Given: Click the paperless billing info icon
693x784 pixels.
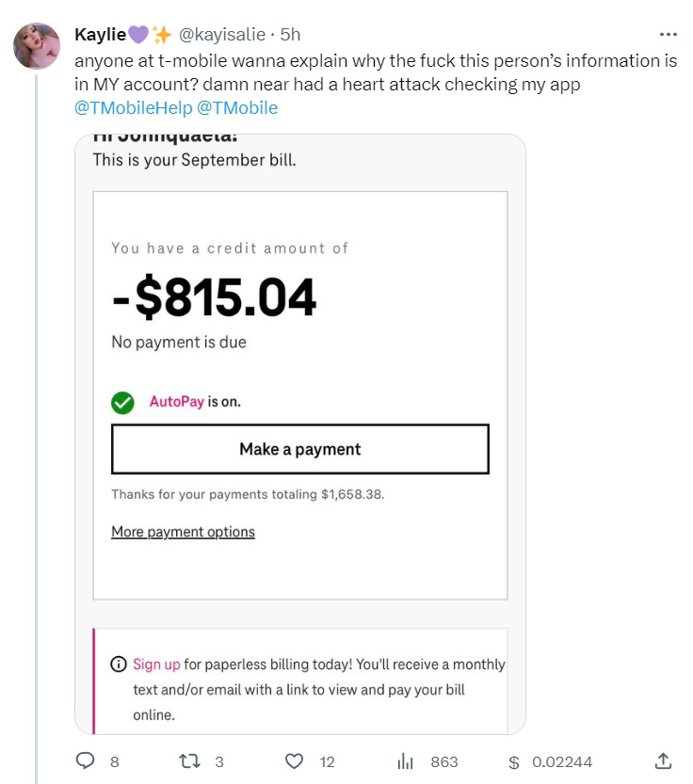Looking at the screenshot, I should [119, 664].
